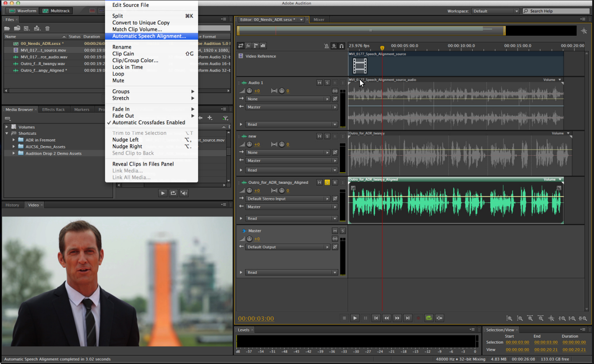Click Sends icon in editor toolbar
The width and height of the screenshot is (594, 364).
(255, 46)
